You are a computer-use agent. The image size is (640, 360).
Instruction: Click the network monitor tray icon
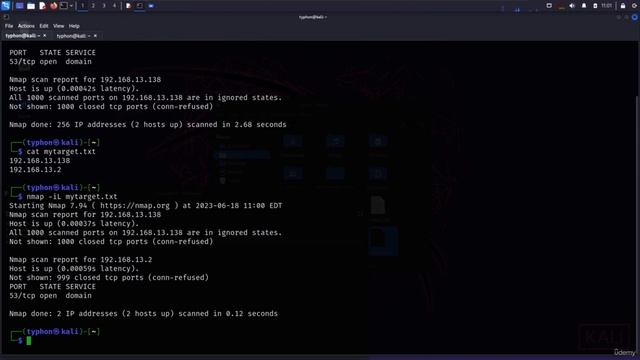(x=562, y=6)
